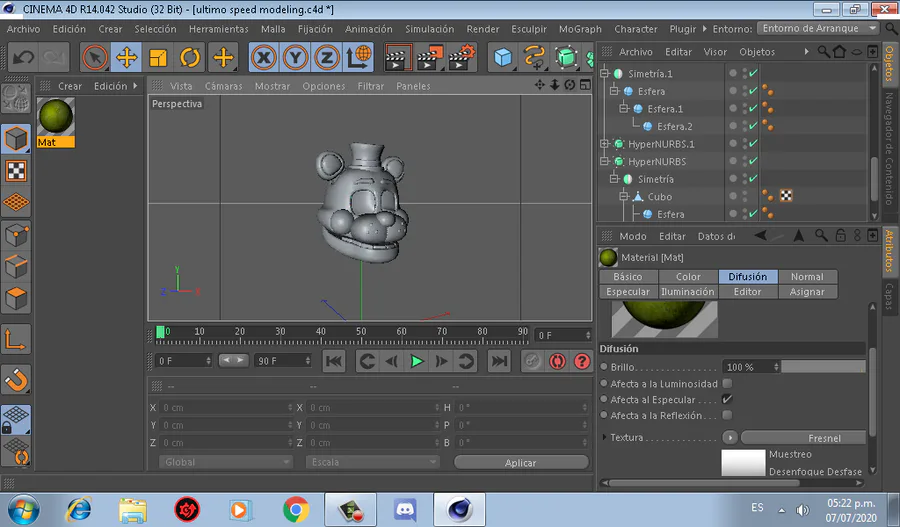Switch to Points mode
900x527 pixels.
(16, 235)
